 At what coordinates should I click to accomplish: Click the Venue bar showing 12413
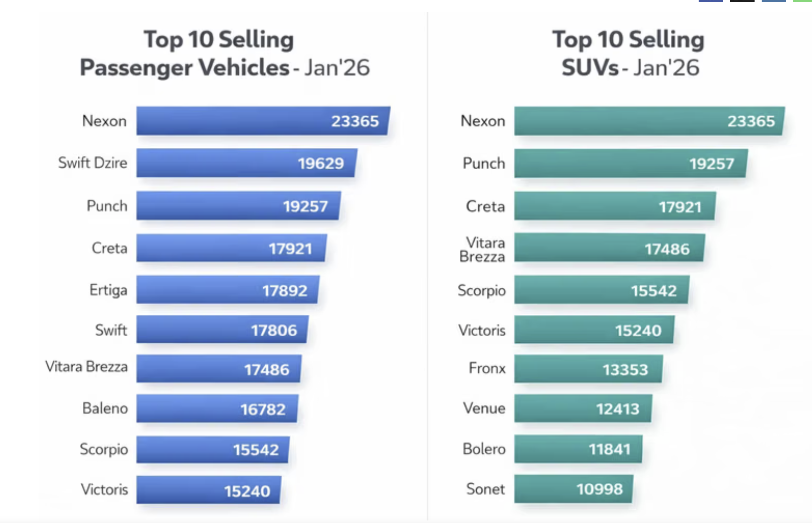point(583,408)
